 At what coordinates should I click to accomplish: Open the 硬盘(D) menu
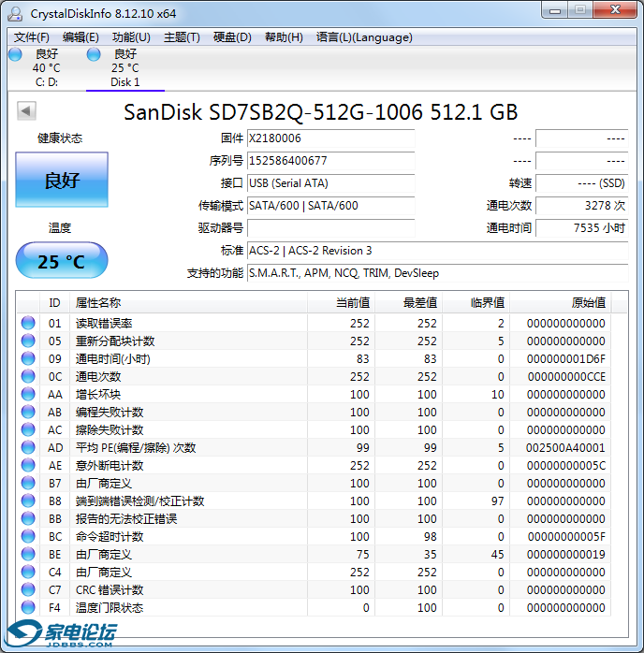coord(232,37)
